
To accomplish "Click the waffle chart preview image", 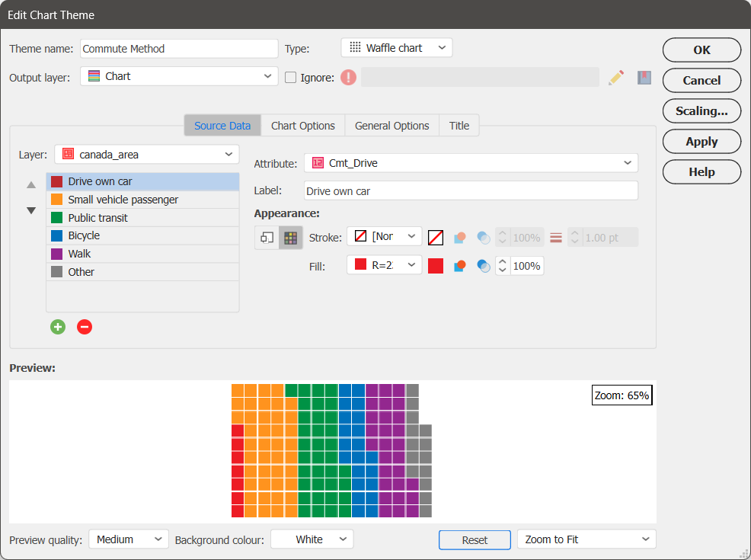I will point(331,450).
